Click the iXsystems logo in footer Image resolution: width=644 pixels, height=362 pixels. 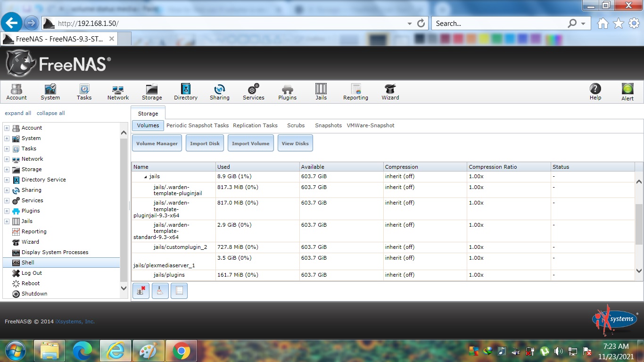pos(614,321)
